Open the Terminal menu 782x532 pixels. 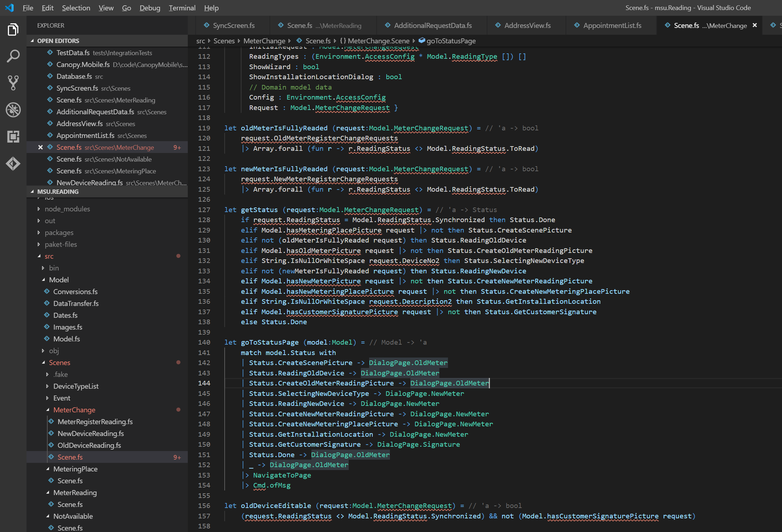(x=182, y=8)
